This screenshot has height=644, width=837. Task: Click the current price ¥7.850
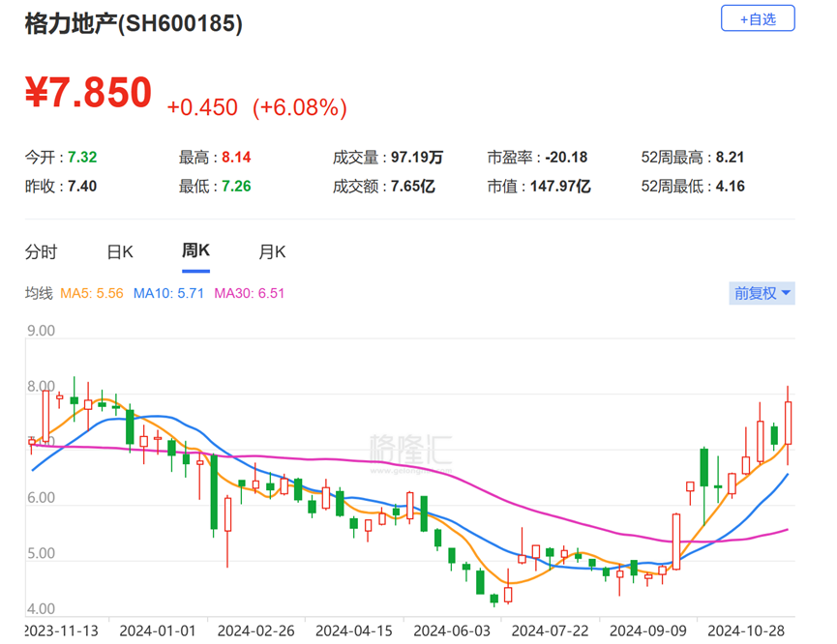click(x=89, y=92)
